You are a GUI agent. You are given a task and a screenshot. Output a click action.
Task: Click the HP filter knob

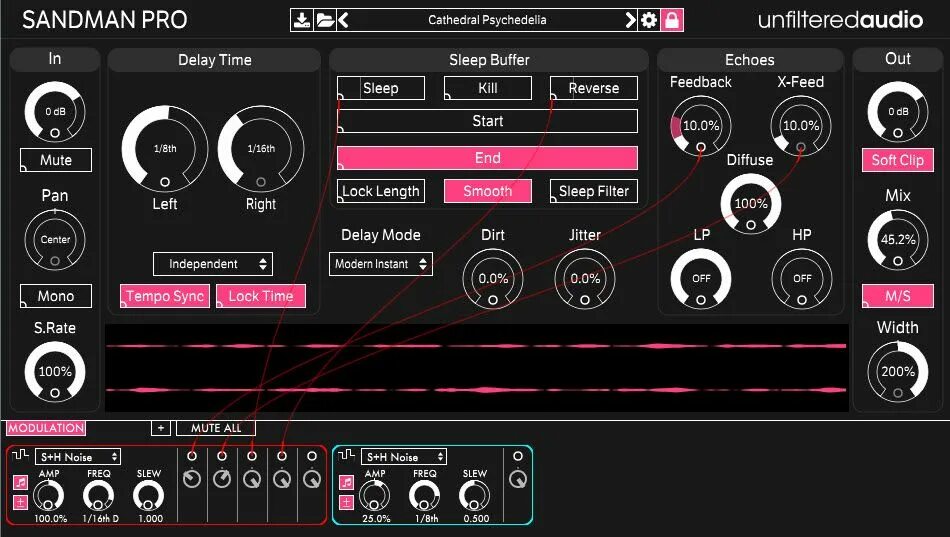[x=802, y=278]
